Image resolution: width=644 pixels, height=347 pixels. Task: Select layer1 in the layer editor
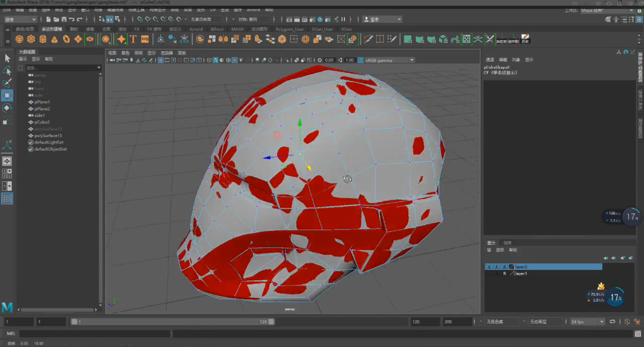(521, 273)
